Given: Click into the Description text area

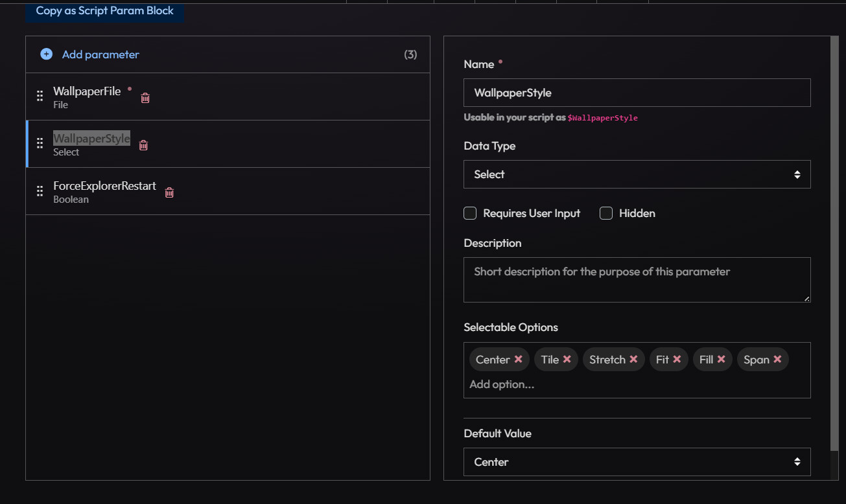Looking at the screenshot, I should 637,280.
